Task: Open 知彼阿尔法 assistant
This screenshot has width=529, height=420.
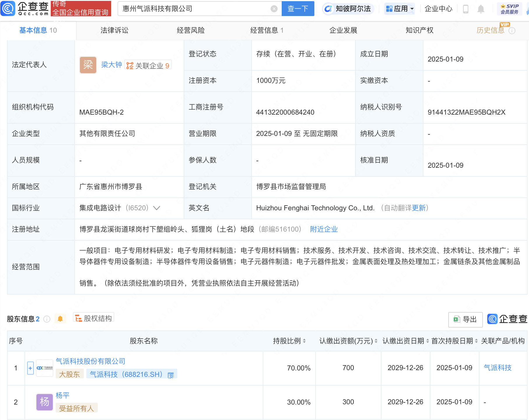Action: click(348, 9)
